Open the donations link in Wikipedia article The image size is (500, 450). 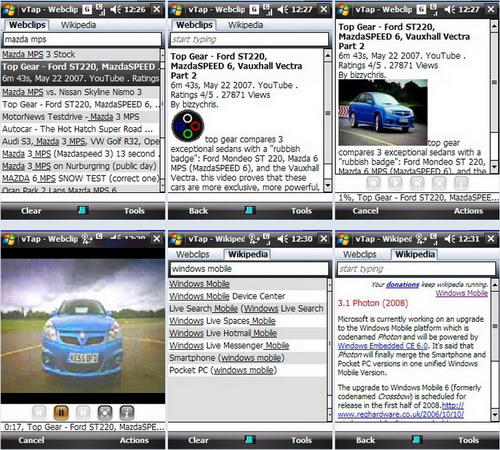pyautogui.click(x=403, y=284)
